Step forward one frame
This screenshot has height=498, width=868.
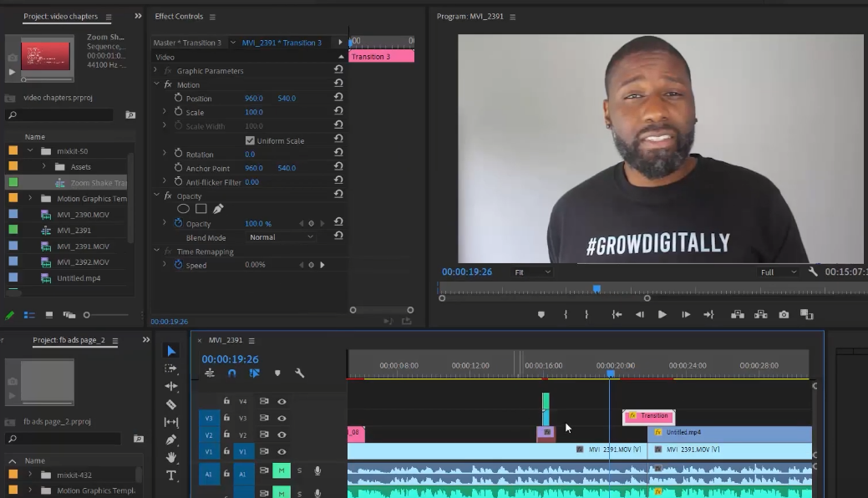[x=686, y=315]
